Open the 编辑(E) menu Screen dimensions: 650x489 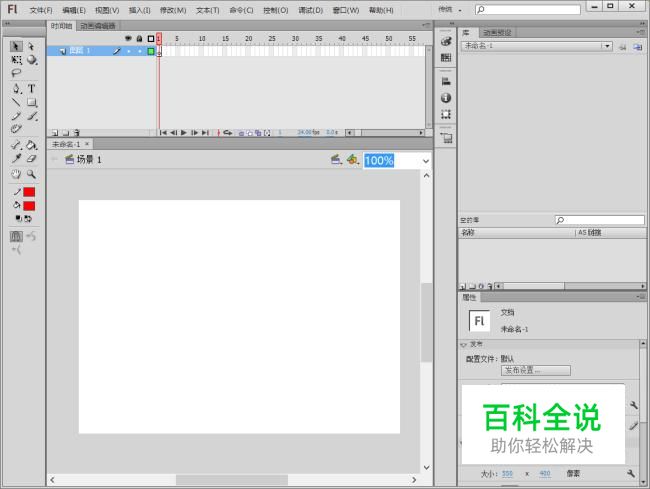point(74,10)
